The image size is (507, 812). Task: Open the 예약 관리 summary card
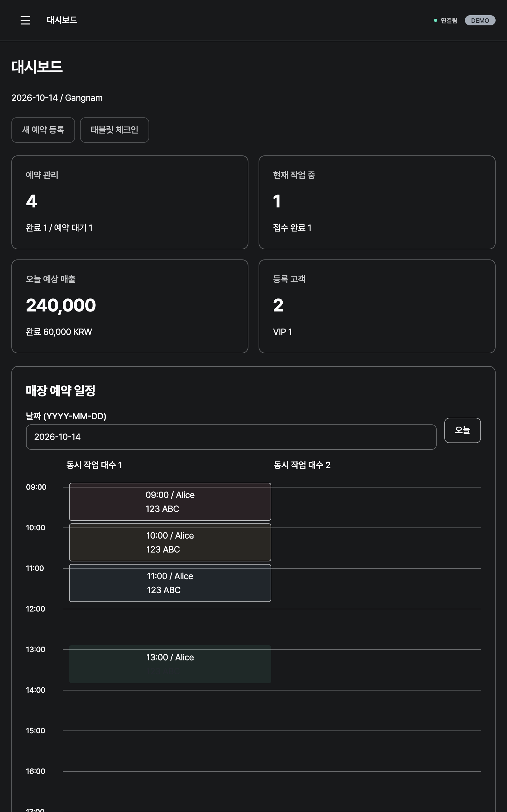coord(130,202)
